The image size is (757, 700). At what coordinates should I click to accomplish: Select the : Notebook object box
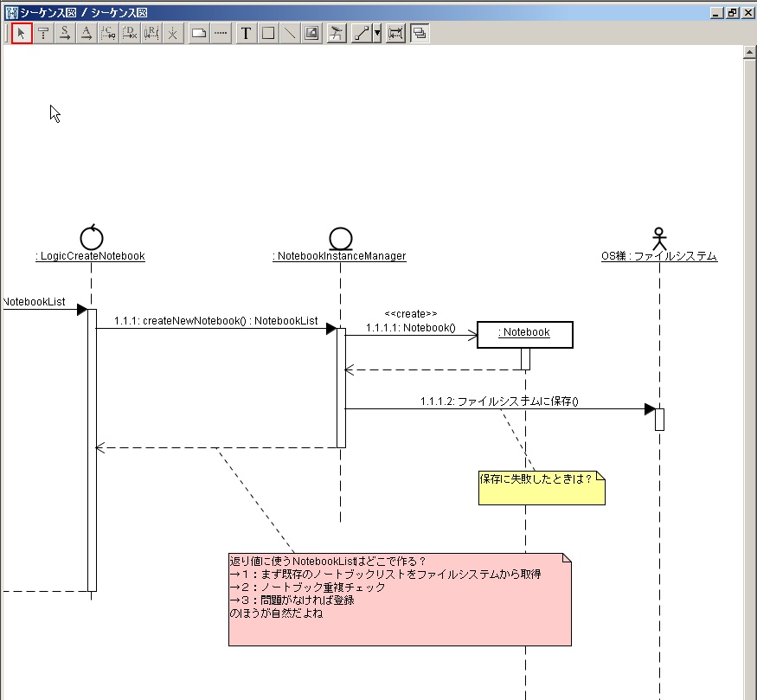tap(525, 335)
